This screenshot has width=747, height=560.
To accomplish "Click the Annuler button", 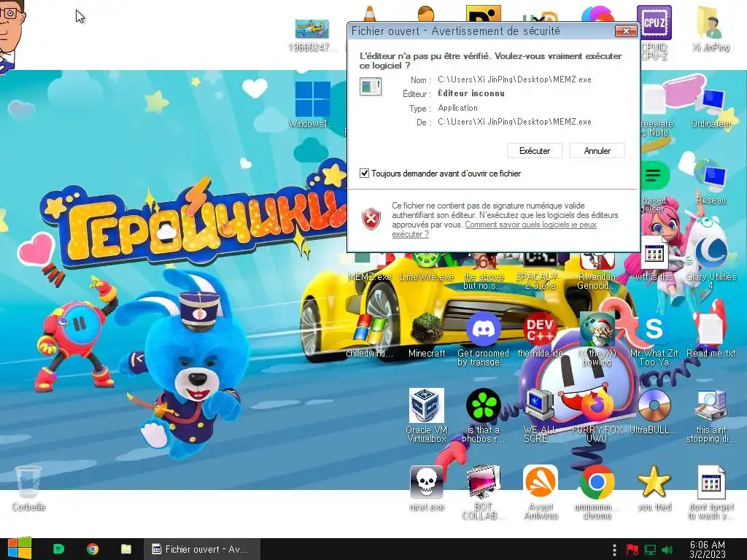I will [597, 150].
